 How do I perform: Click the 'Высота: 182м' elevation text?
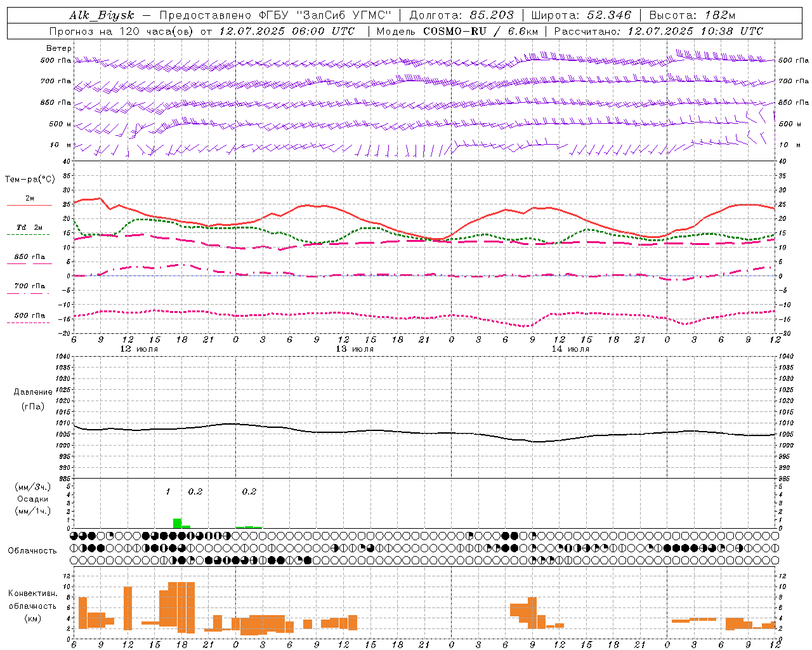692,15
